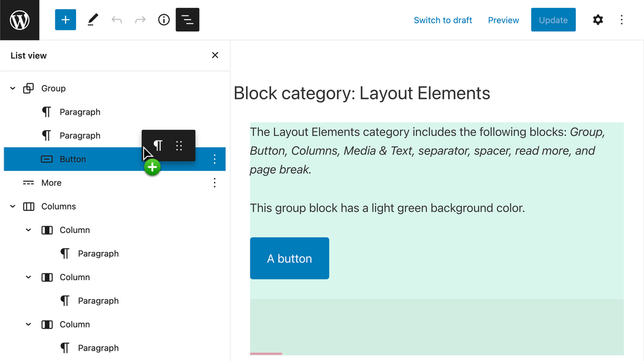Select the Group block icon
Screen dimensions: 644x361
click(28, 88)
